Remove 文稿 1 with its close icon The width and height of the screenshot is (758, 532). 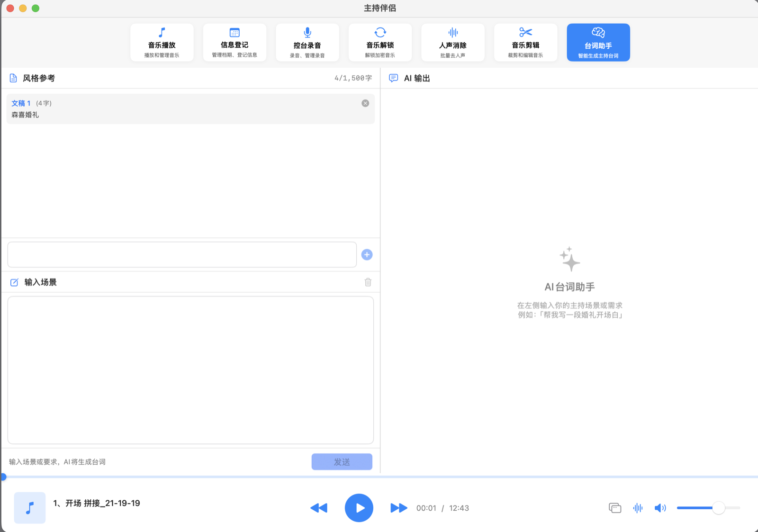(365, 103)
